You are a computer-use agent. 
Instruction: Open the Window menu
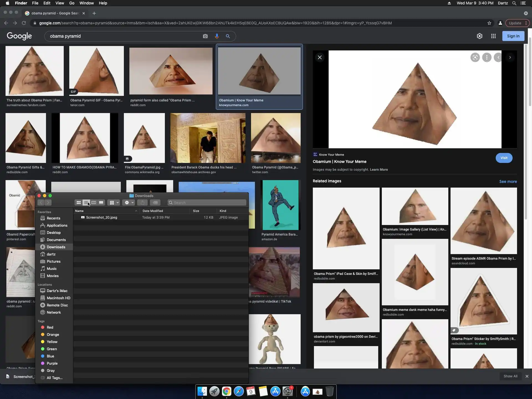pyautogui.click(x=86, y=3)
